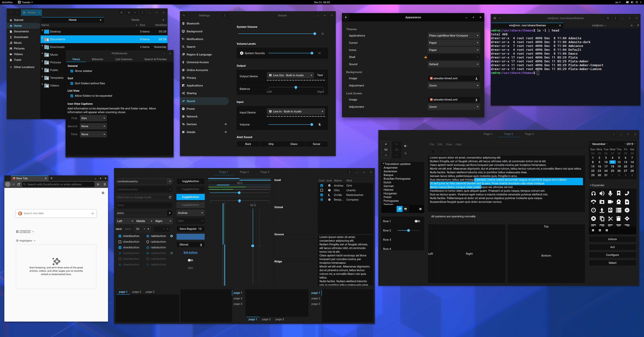
Task: Click the search icon in the Files window toolbar
Action: click(x=121, y=13)
